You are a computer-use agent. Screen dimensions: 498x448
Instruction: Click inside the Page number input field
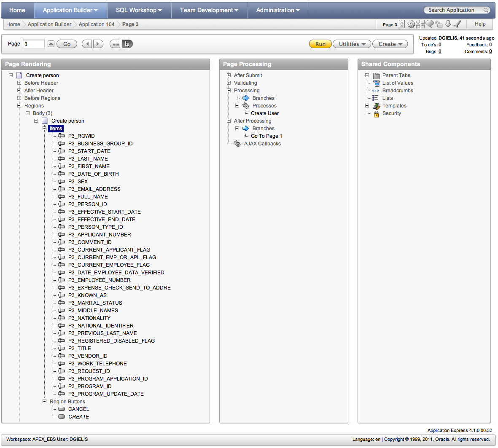tap(35, 43)
